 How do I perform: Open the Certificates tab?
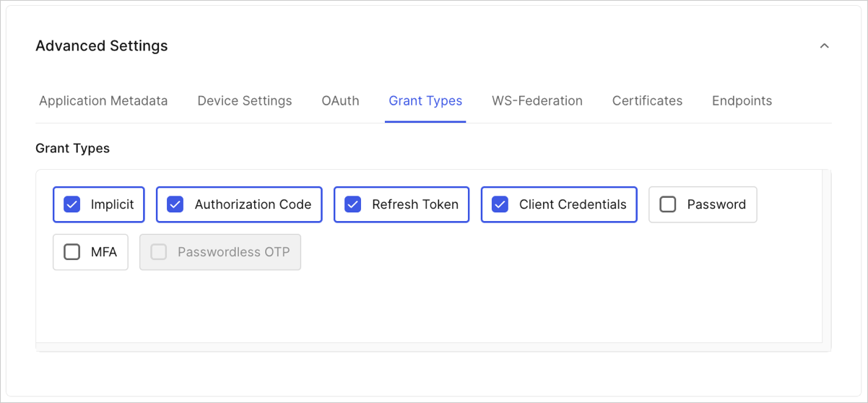tap(647, 101)
